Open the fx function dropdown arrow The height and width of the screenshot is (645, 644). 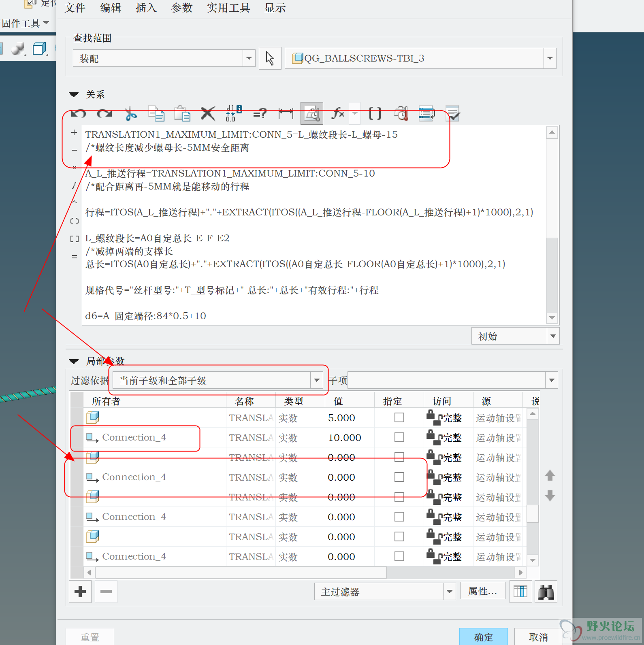click(355, 114)
